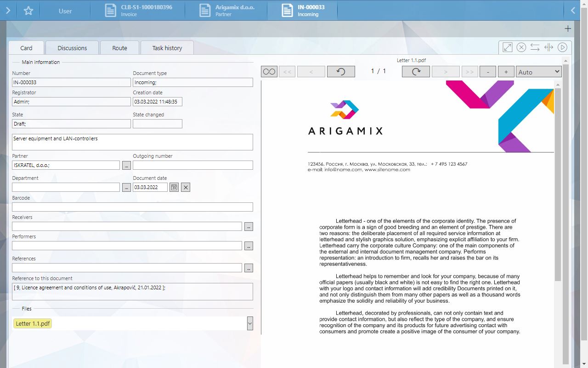This screenshot has width=588, height=368.
Task: Click the empty State changed field
Action: (158, 124)
